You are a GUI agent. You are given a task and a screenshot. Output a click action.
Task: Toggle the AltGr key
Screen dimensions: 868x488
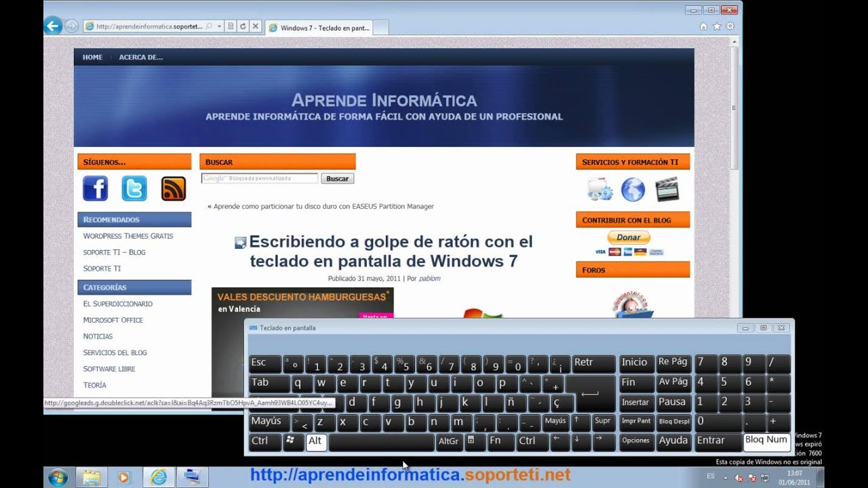(449, 441)
